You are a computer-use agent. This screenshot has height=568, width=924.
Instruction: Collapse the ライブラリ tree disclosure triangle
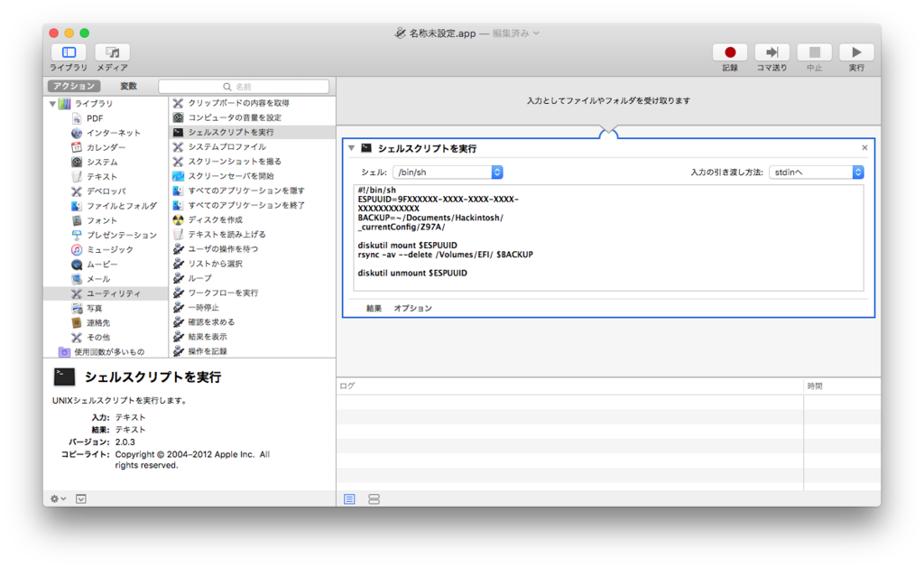52,104
